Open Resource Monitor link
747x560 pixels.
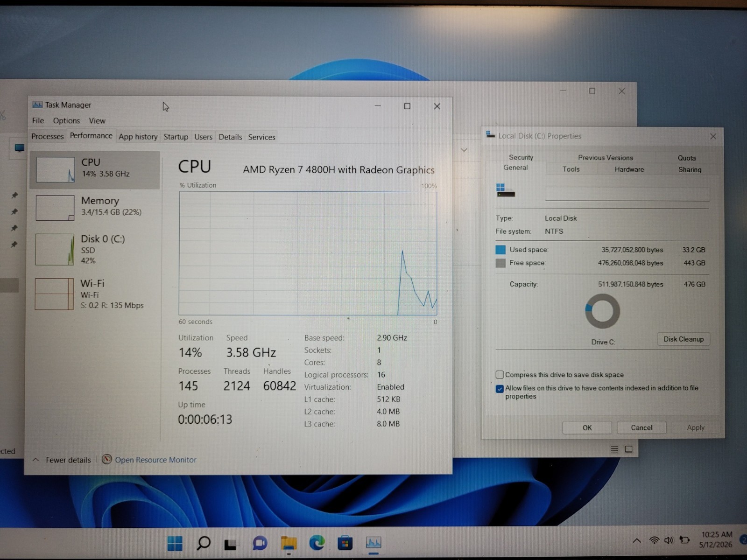pyautogui.click(x=155, y=460)
